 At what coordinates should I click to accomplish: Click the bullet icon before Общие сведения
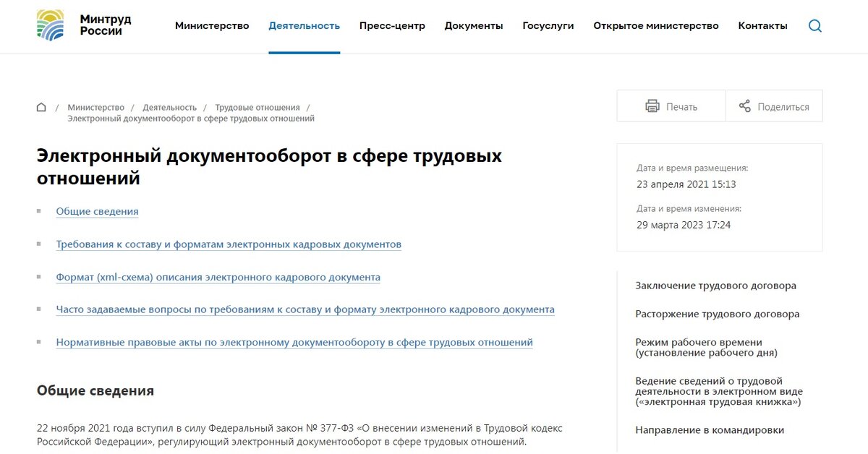(x=40, y=210)
